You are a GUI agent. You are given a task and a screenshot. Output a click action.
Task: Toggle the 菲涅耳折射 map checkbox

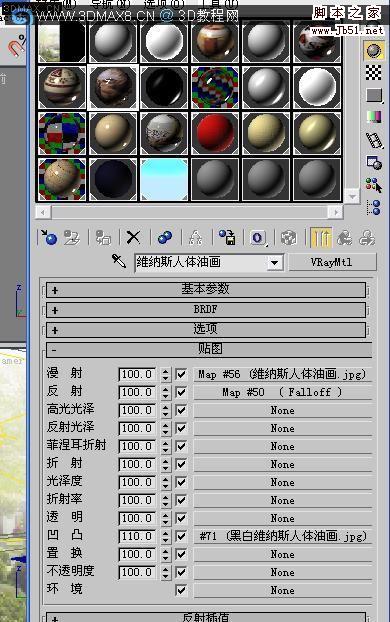pyautogui.click(x=181, y=446)
